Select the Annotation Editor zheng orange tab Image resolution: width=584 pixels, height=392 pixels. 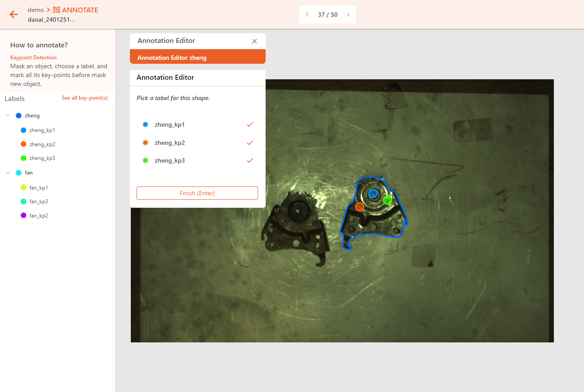tap(198, 57)
